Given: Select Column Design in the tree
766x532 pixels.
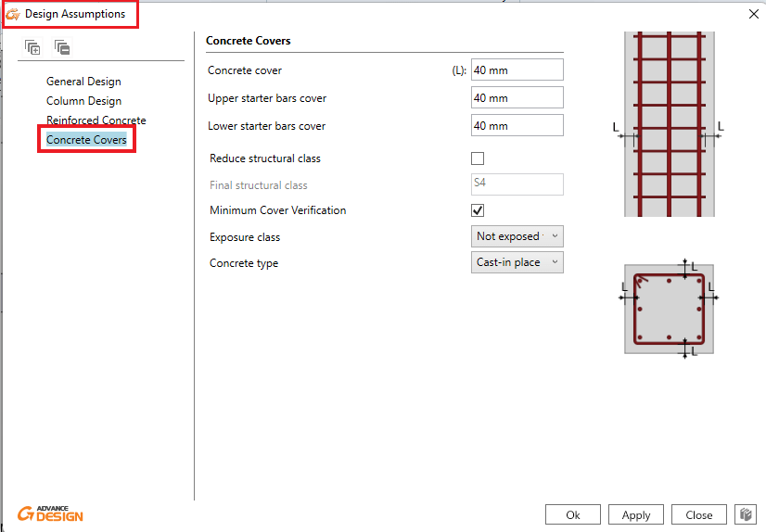Looking at the screenshot, I should pyautogui.click(x=84, y=101).
